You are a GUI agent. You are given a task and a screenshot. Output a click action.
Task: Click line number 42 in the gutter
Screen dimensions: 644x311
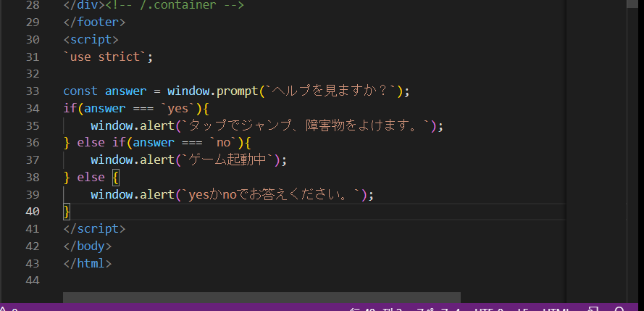click(33, 246)
